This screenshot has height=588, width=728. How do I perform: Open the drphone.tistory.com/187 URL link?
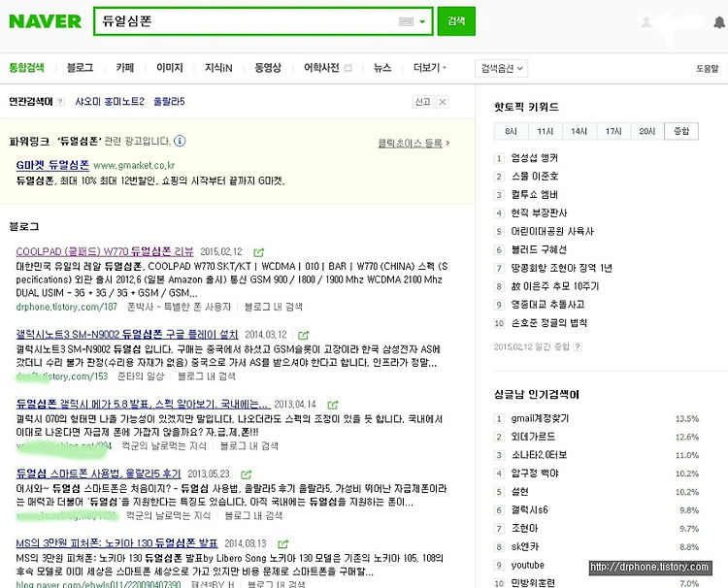(x=66, y=307)
